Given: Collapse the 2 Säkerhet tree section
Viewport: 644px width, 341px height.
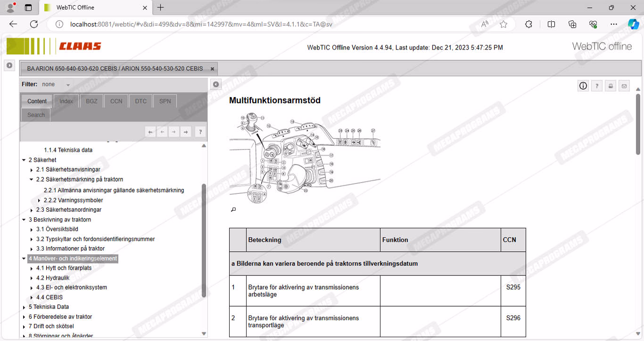Looking at the screenshot, I should (x=24, y=160).
